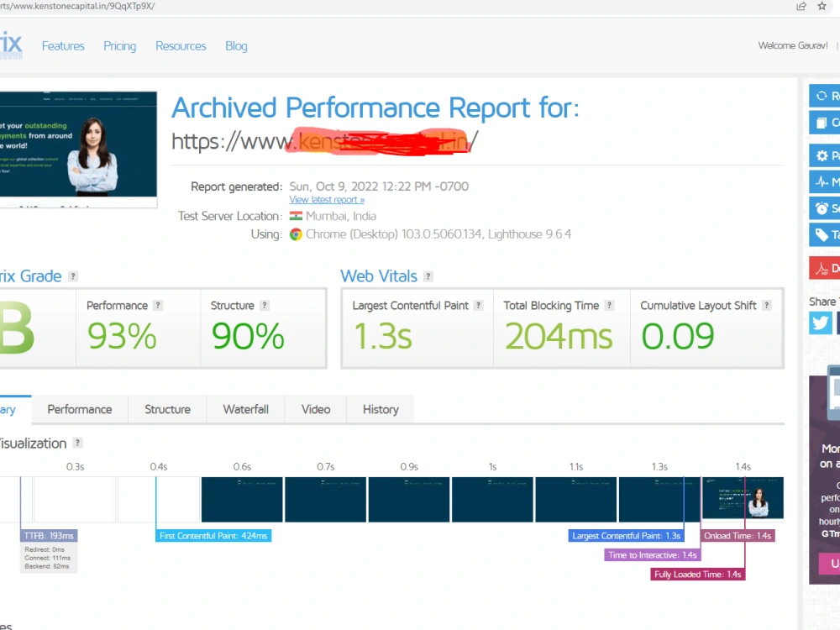Click the Welcome Gaurav! text
This screenshot has height=630, width=840.
point(793,45)
